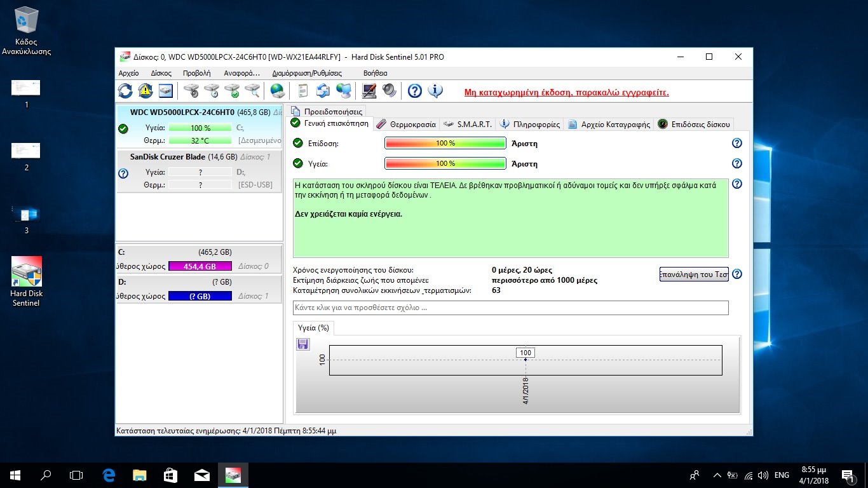Click the Επίδοση 100% performance bar
Screen dimensions: 868x488
tap(445, 144)
